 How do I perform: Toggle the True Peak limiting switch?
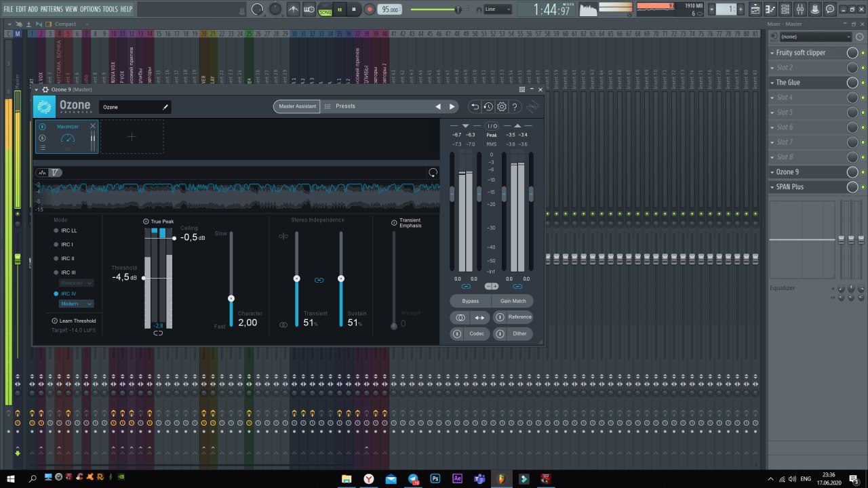click(x=146, y=222)
